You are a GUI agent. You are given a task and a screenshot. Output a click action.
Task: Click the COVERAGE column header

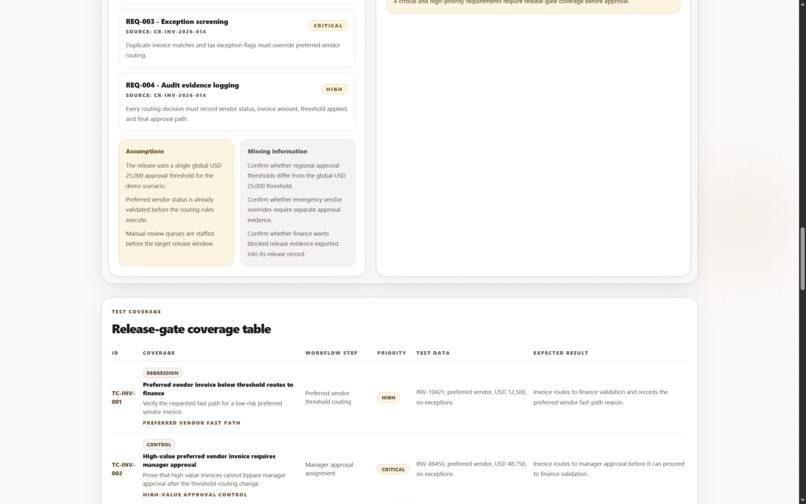coord(159,353)
